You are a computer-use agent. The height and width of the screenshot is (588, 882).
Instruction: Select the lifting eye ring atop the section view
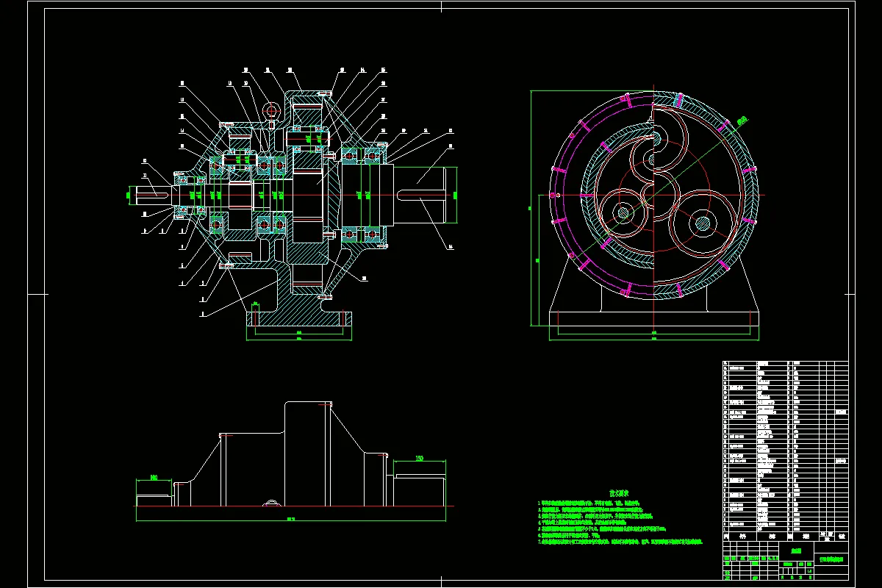click(x=272, y=111)
